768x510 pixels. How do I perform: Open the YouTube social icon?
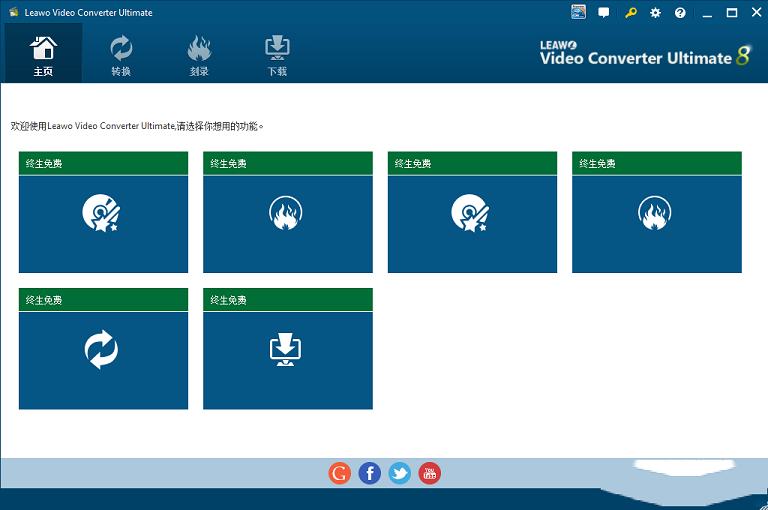click(430, 473)
